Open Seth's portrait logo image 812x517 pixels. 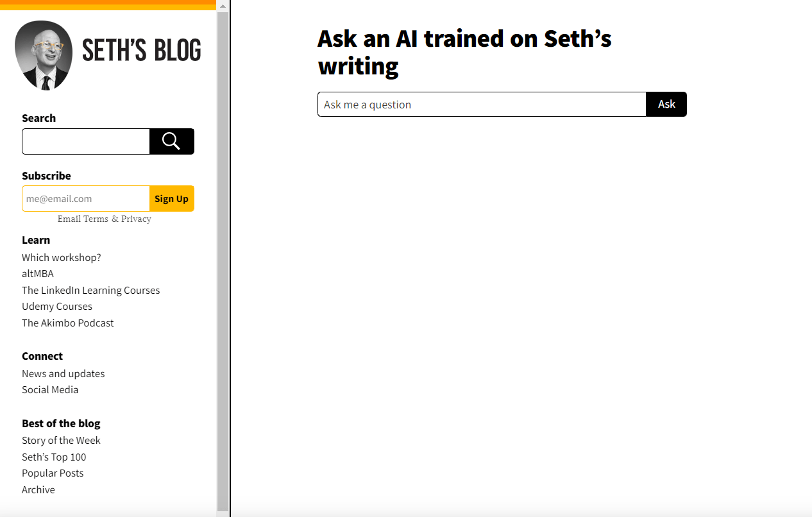pos(44,55)
